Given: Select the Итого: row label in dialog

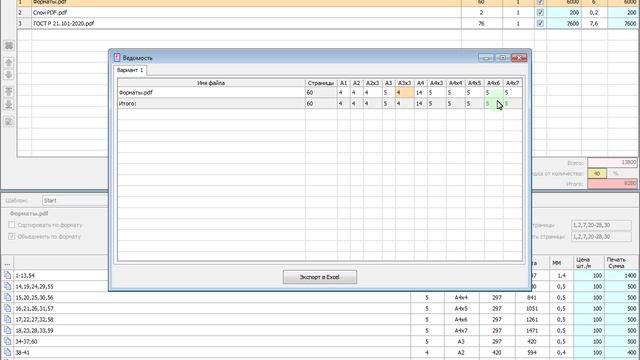Looking at the screenshot, I should tap(211, 104).
